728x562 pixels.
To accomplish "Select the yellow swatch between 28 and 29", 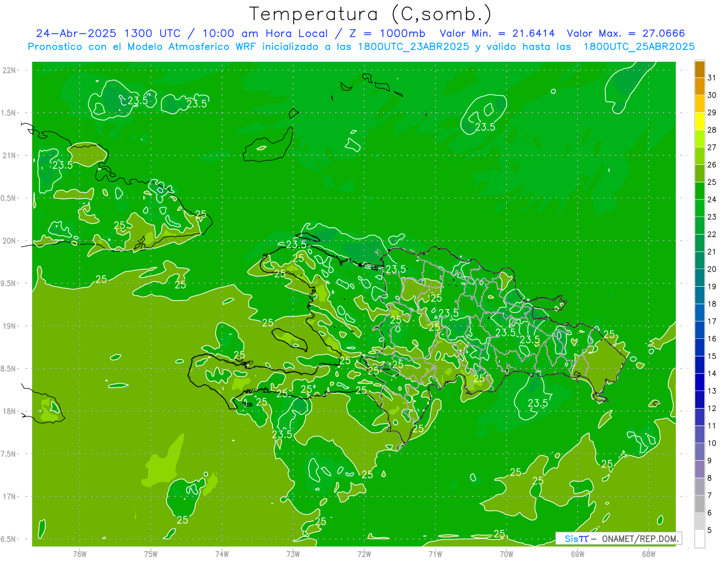I will (x=699, y=121).
